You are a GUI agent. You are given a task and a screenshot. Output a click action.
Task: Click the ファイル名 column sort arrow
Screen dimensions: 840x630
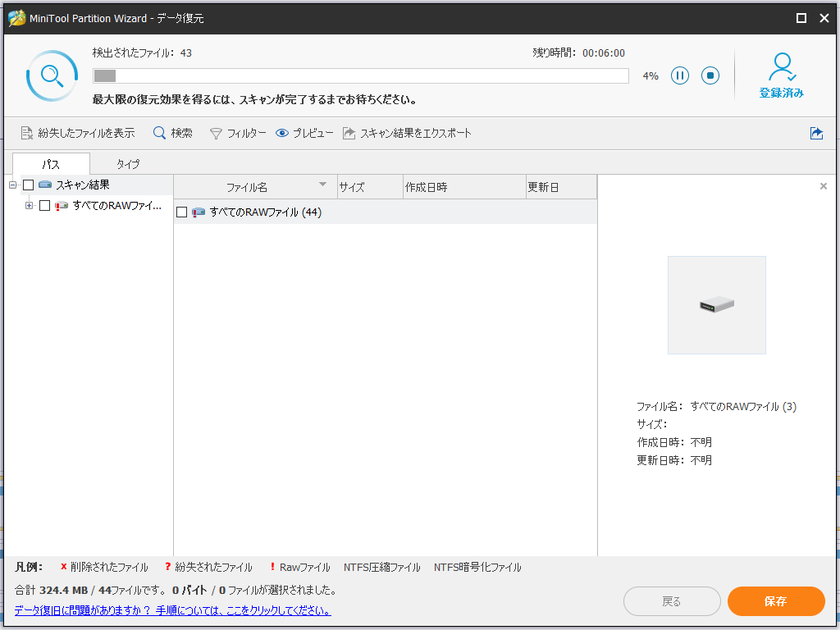click(x=322, y=185)
